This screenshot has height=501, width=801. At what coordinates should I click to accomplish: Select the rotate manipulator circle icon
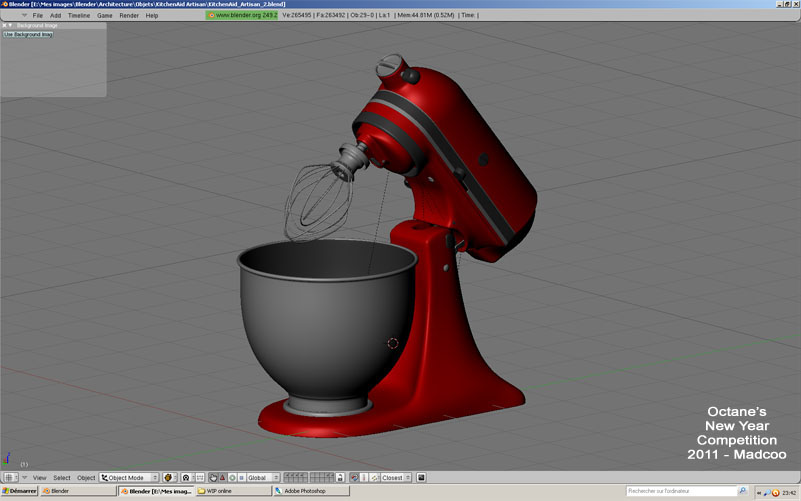point(232,478)
